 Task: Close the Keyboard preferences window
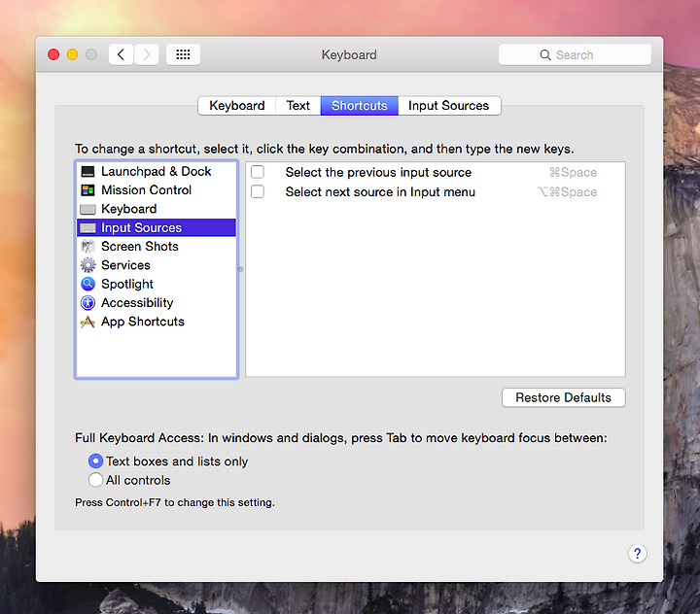[x=53, y=54]
